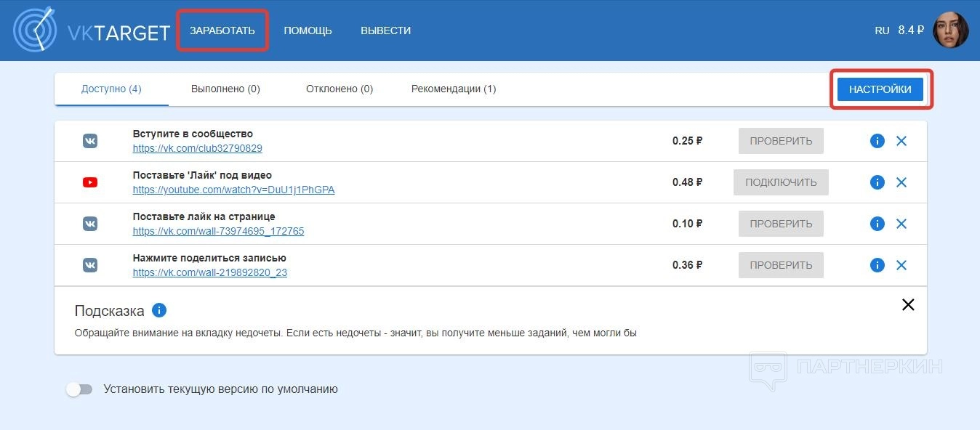Show info for 'Вступите в сообщество' task
This screenshot has height=430, width=980.
click(x=877, y=141)
